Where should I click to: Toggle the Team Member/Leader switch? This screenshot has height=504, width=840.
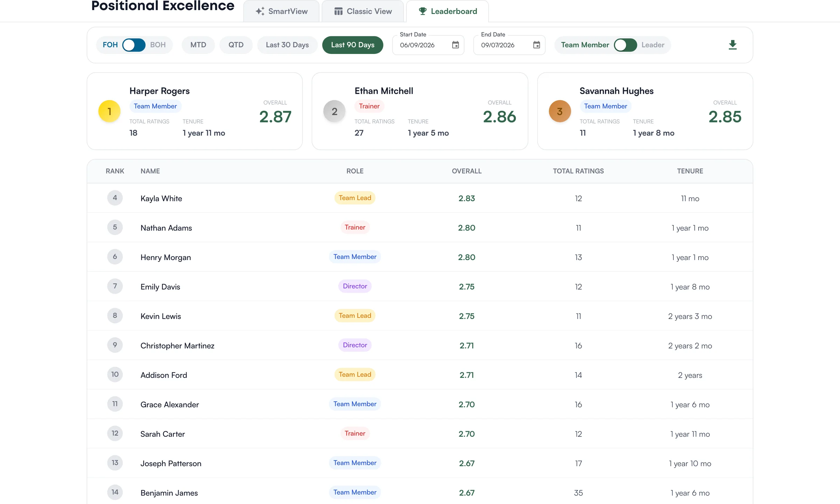625,45
